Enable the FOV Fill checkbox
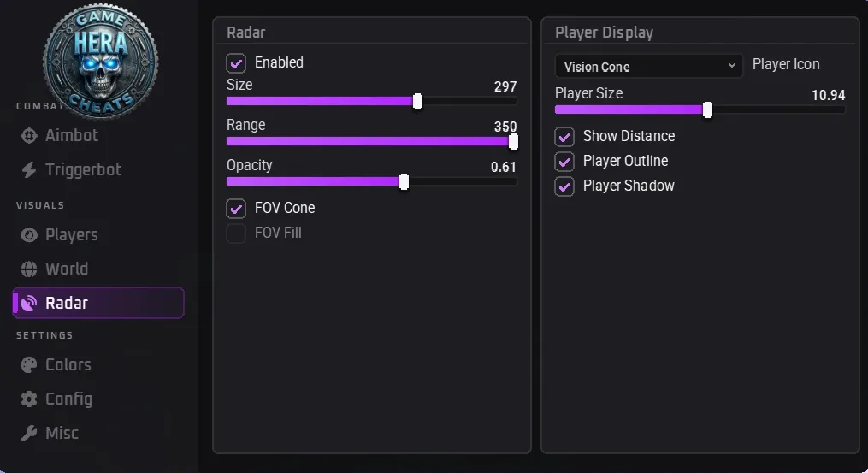868x473 pixels. [x=236, y=234]
